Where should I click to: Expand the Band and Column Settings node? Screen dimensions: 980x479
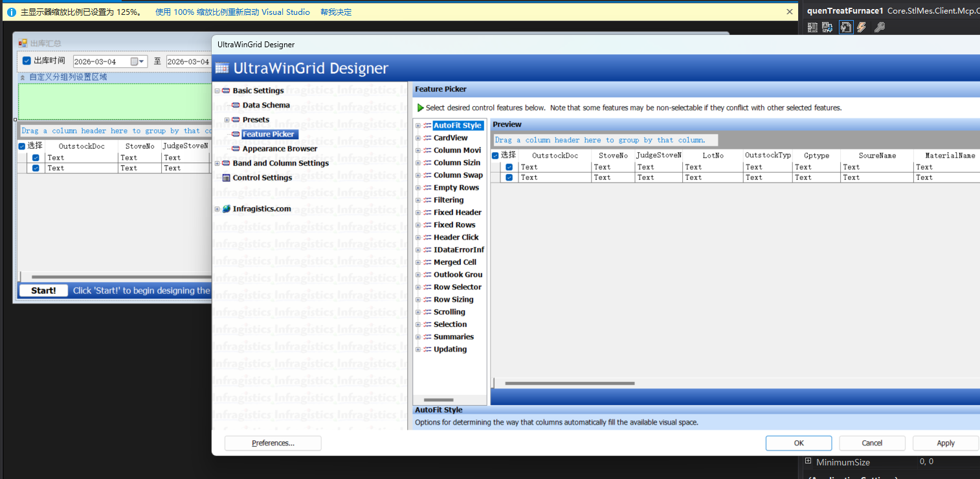point(217,163)
